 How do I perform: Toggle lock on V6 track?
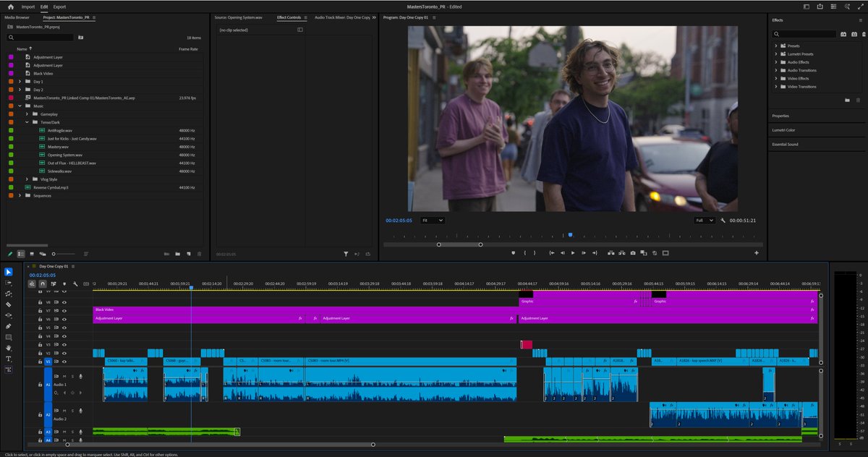[40, 319]
